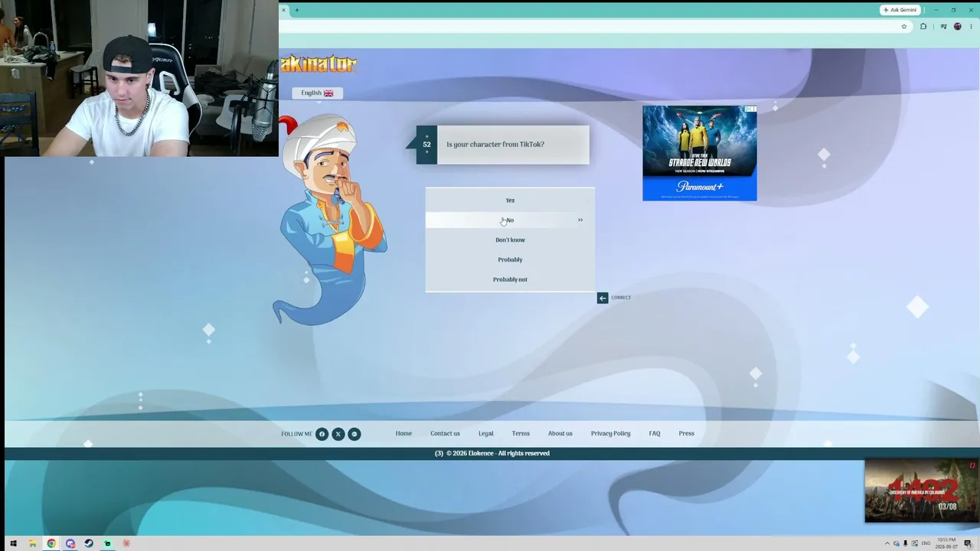Image resolution: width=980 pixels, height=551 pixels.
Task: Open the Chrome Extensions puzzle icon
Action: tap(923, 26)
